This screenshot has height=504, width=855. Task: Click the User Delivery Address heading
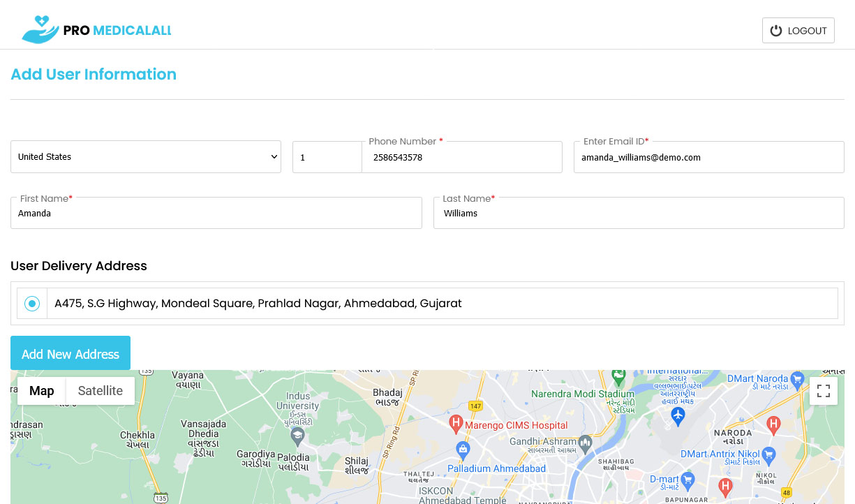click(79, 266)
